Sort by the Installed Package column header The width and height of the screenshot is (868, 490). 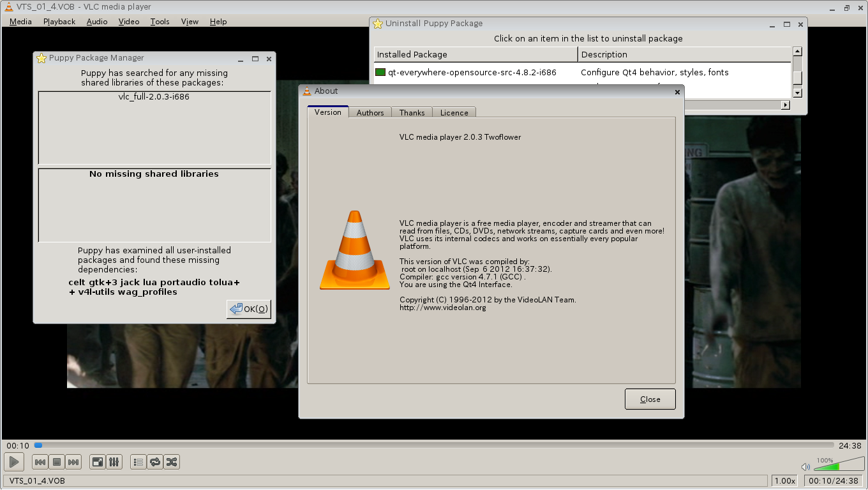(475, 54)
